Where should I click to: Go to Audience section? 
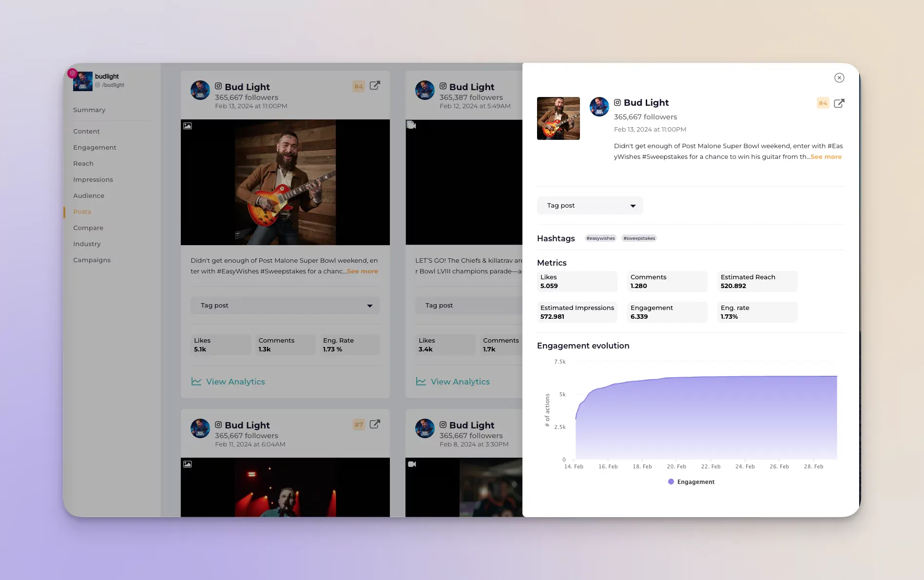point(89,196)
